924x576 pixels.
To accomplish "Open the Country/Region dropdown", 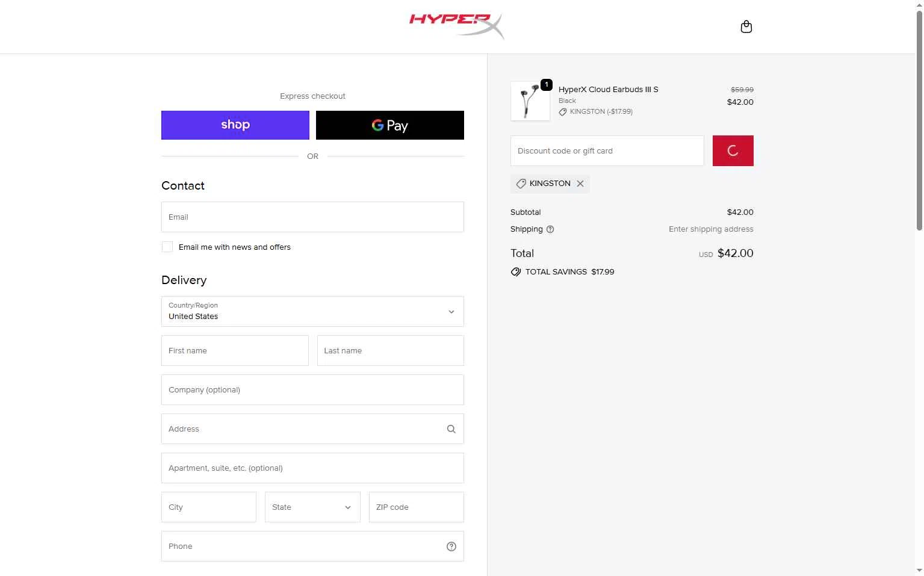I will (x=312, y=311).
